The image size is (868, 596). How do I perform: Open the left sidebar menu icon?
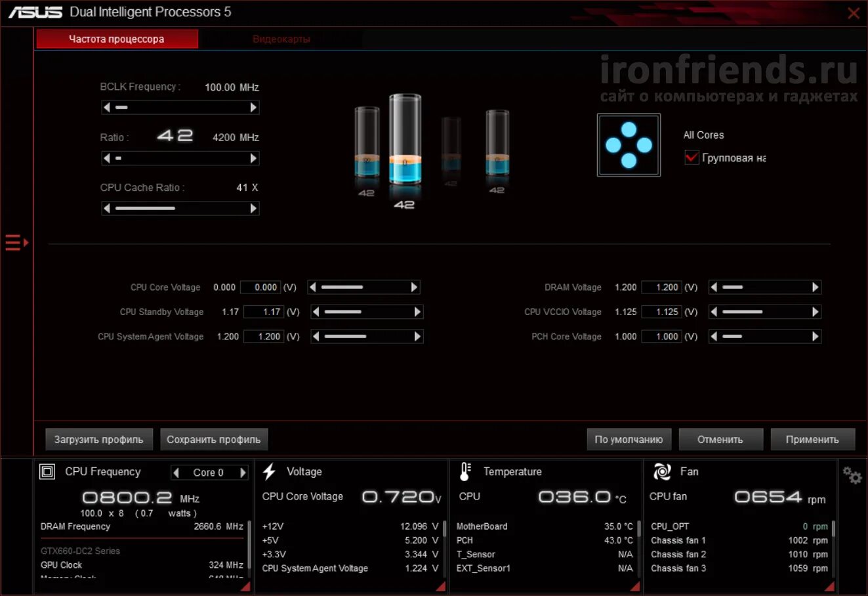click(x=16, y=243)
